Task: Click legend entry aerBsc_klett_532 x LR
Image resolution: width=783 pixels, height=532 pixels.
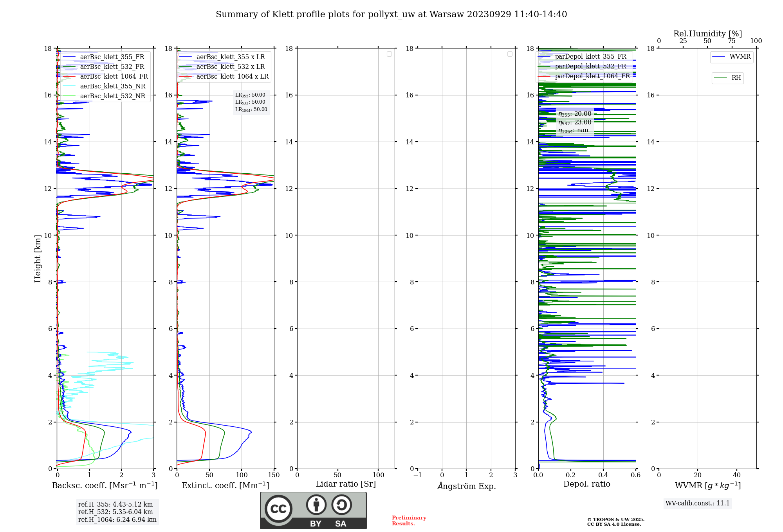Action: [222, 67]
